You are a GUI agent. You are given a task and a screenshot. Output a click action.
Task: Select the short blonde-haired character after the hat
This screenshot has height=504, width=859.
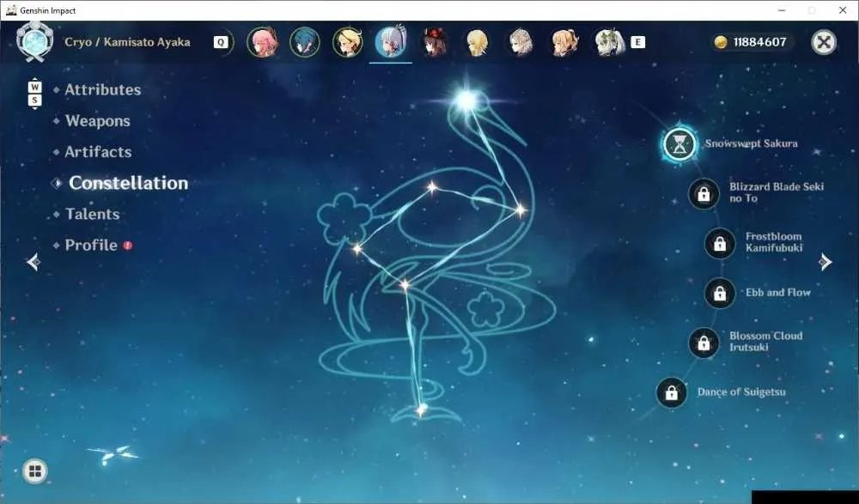(477, 42)
